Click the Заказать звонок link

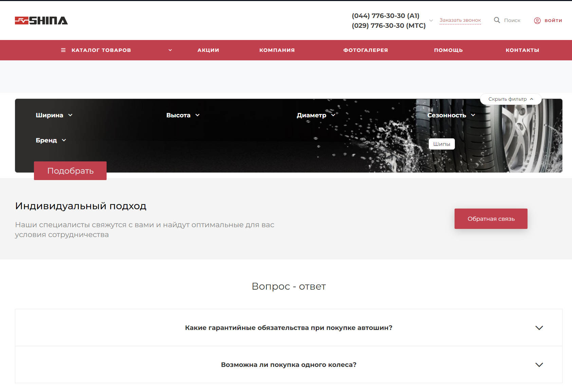[460, 20]
